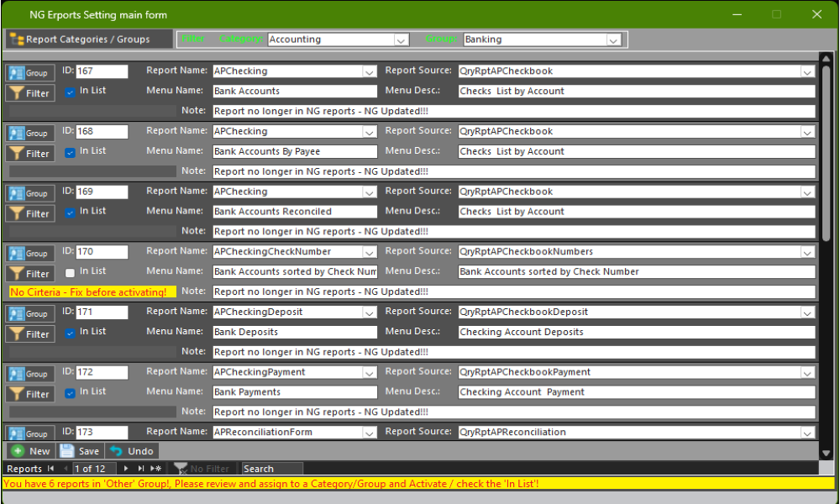Go to the next record

pyautogui.click(x=127, y=469)
